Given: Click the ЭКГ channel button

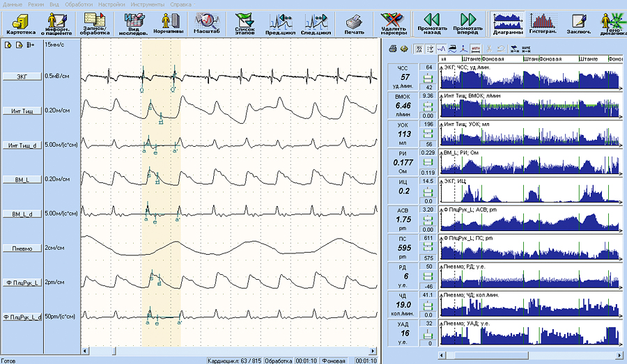Looking at the screenshot, I should coord(21,77).
